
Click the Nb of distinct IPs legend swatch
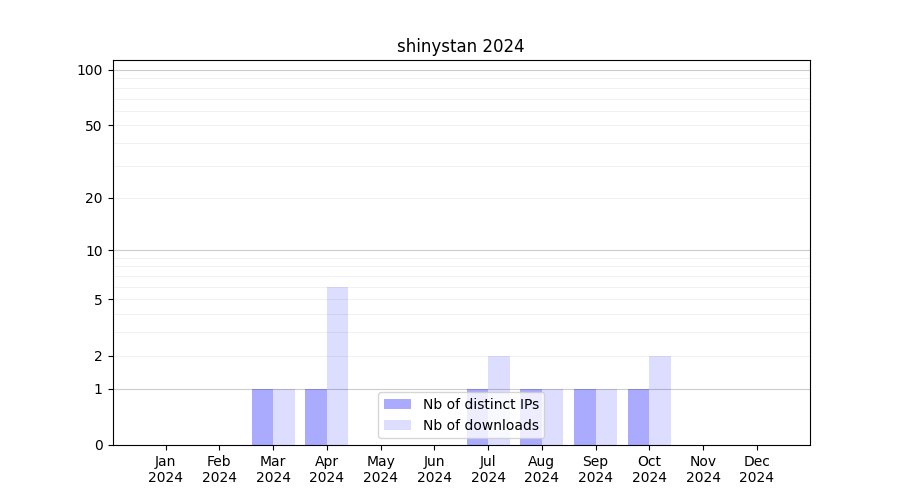tap(397, 404)
